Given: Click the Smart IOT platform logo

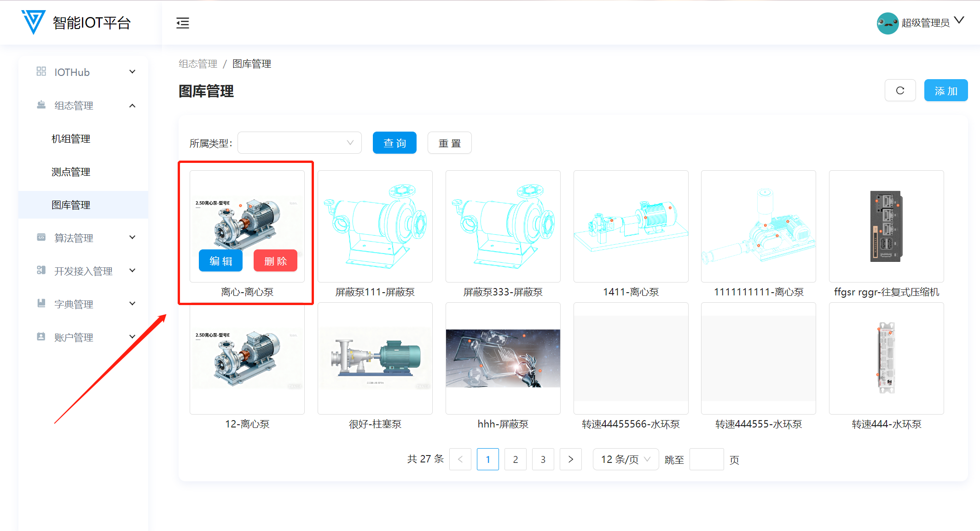Looking at the screenshot, I should (x=34, y=22).
